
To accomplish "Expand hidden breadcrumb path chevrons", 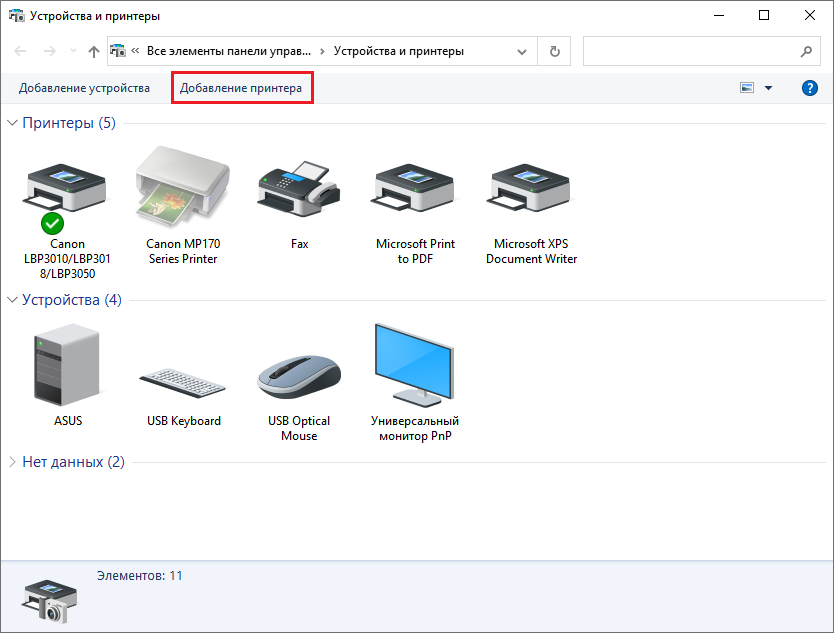I will (135, 51).
